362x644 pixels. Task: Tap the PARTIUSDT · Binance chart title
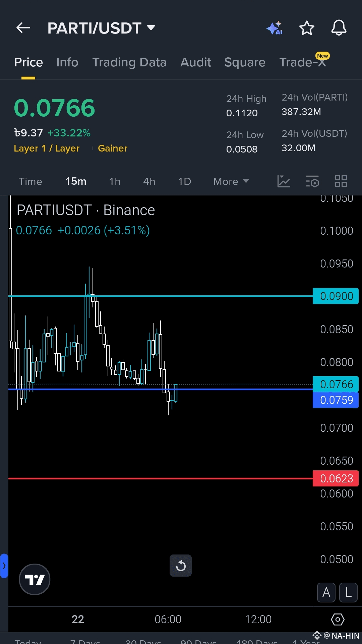86,211
